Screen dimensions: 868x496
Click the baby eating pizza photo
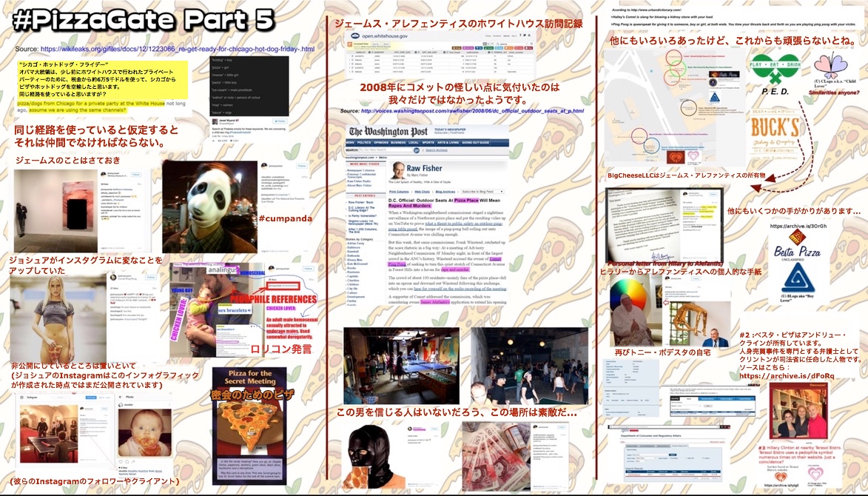coord(144,433)
